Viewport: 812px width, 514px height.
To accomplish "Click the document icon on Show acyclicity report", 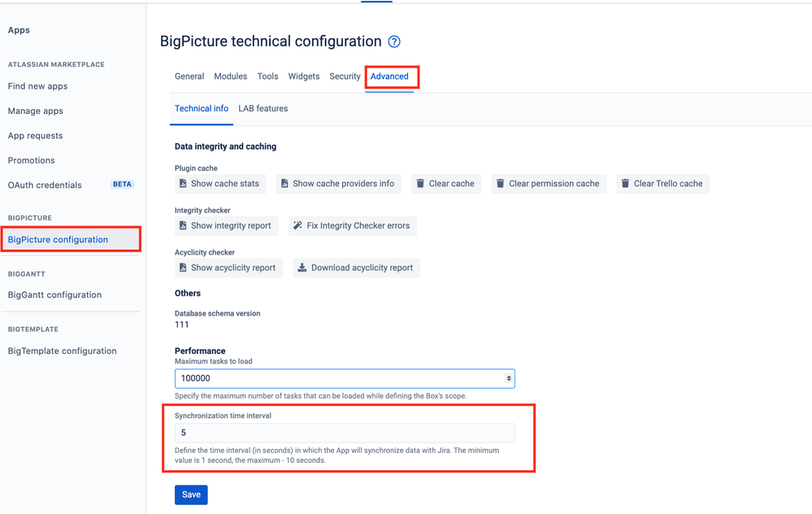I will [183, 268].
